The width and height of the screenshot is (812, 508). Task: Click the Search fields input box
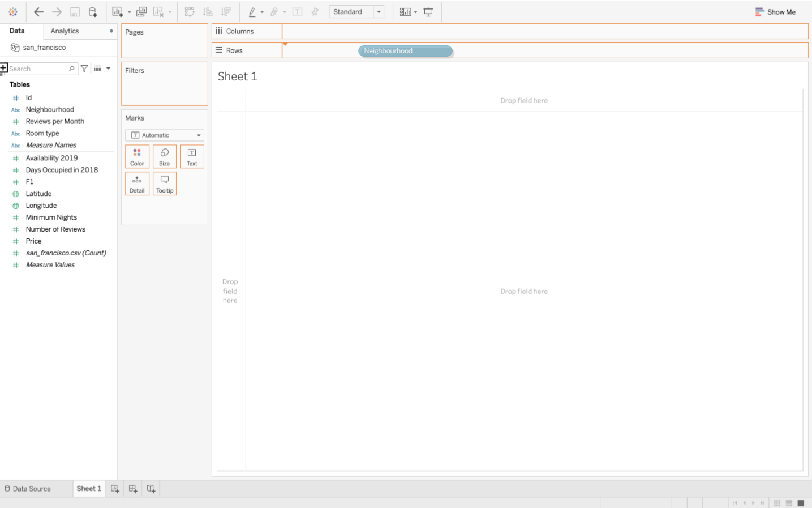(x=38, y=69)
